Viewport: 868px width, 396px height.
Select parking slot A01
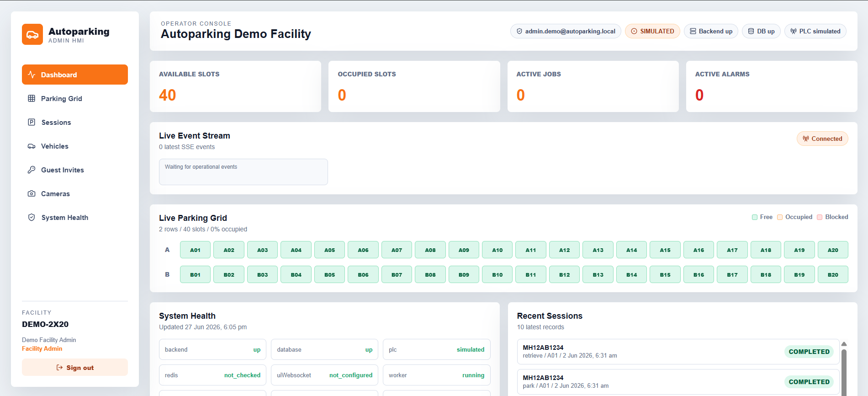click(196, 250)
